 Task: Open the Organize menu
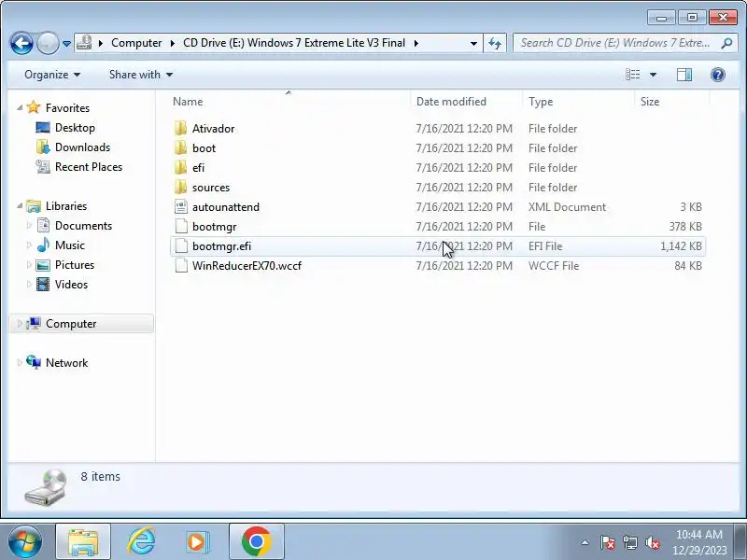point(52,75)
